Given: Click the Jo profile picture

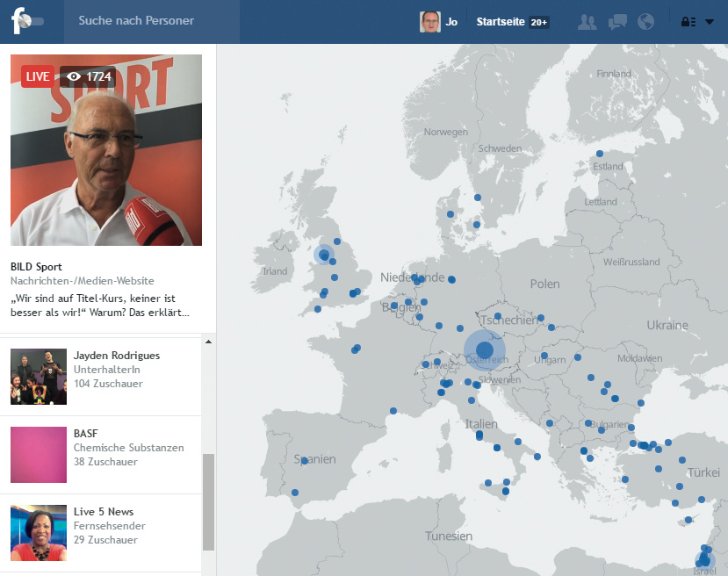Looking at the screenshot, I should click(429, 22).
